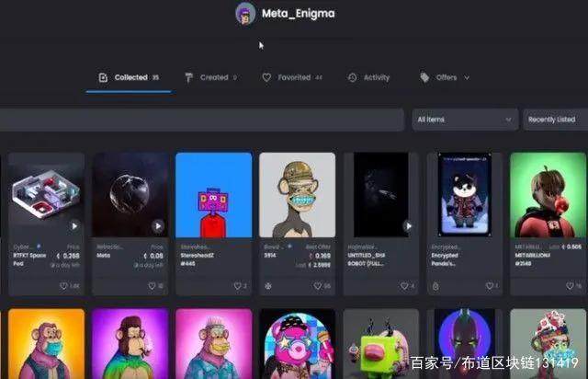
Task: Open the ape on orange background
Action: point(46,344)
